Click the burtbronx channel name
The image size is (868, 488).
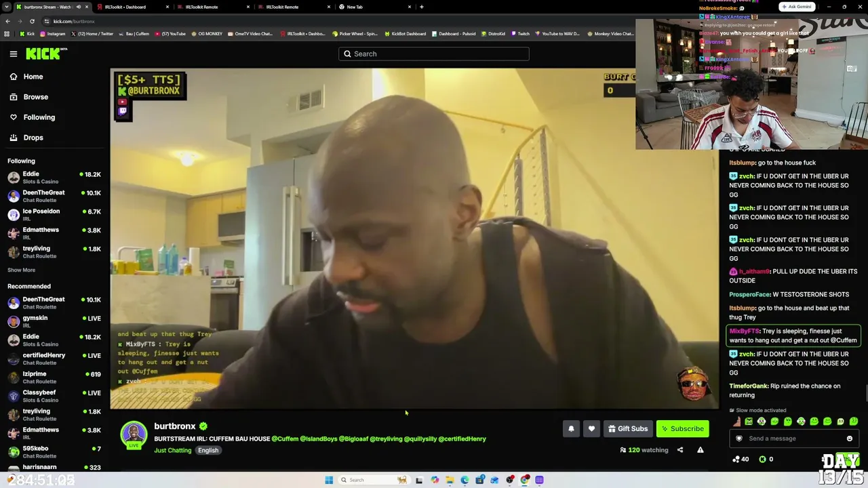click(175, 426)
